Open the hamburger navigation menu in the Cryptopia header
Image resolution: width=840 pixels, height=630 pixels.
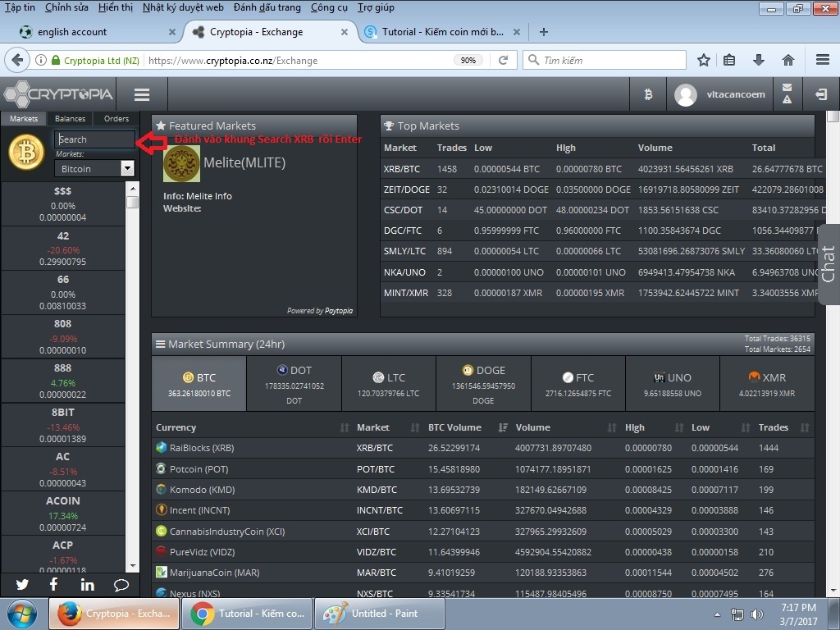click(141, 95)
